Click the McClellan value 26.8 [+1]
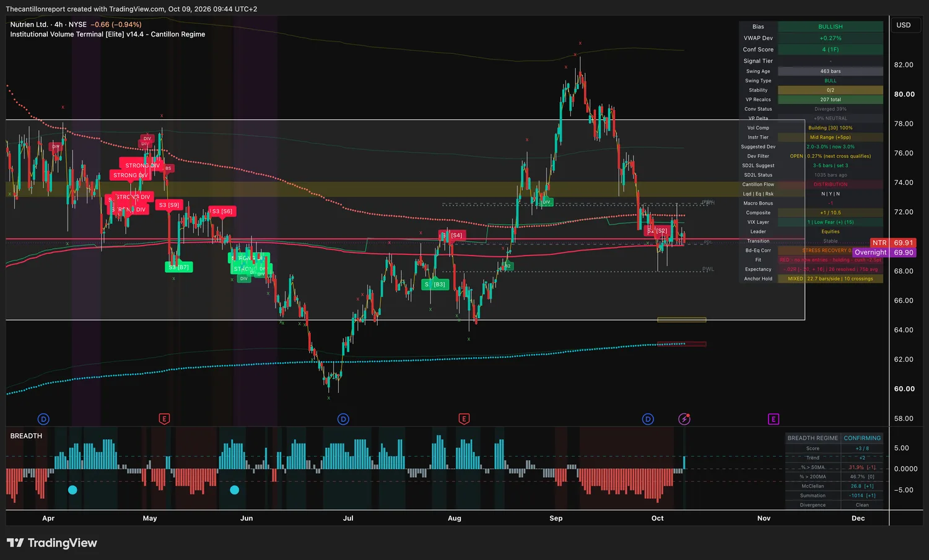This screenshot has width=929, height=560. tap(862, 486)
